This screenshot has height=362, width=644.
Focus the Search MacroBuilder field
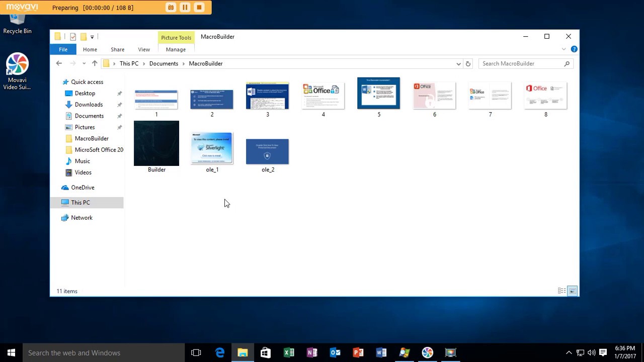click(526, 63)
